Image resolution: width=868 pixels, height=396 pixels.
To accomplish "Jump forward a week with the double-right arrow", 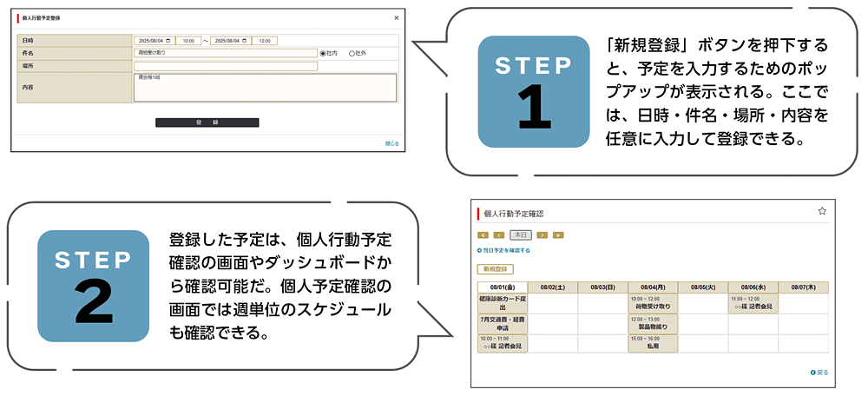I will [x=558, y=234].
